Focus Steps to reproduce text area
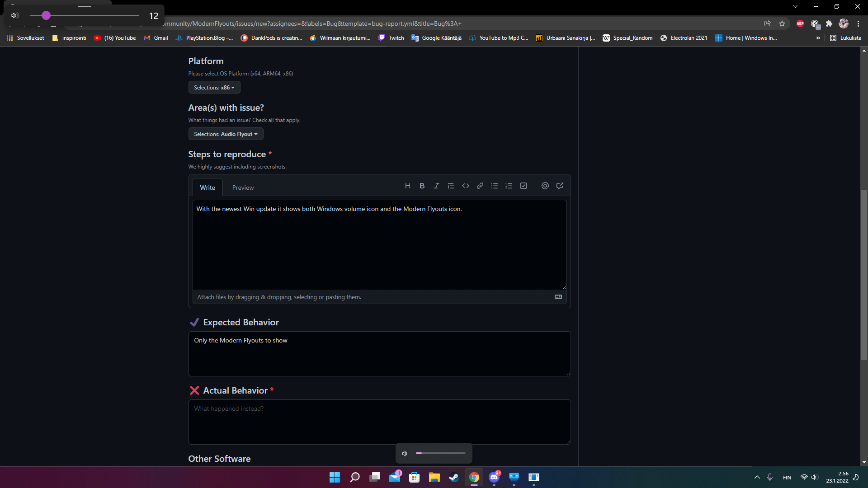868x488 pixels. [x=380, y=244]
